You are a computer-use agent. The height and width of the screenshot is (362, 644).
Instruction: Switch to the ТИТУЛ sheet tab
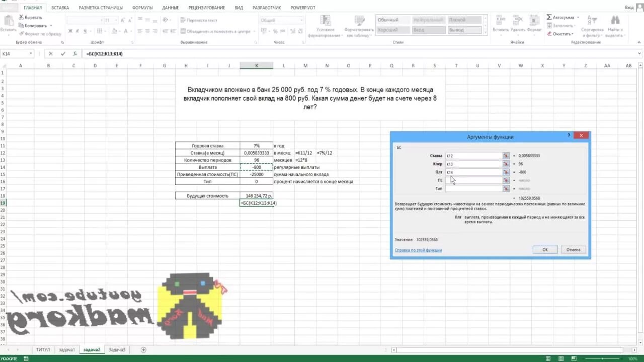tap(43, 349)
